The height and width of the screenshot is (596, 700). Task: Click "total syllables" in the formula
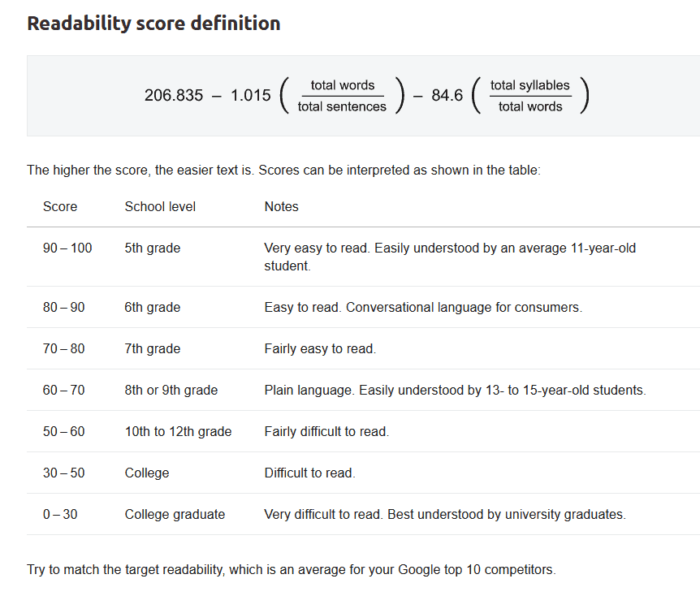(530, 85)
